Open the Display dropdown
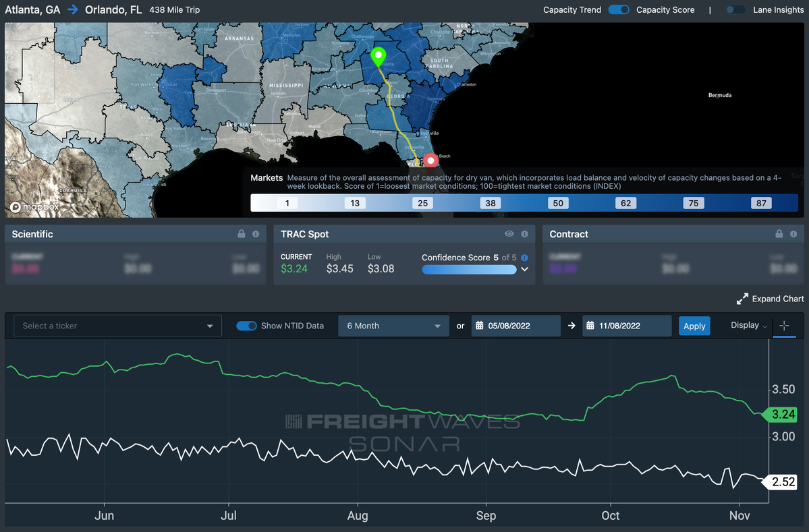The height and width of the screenshot is (532, 809). pyautogui.click(x=749, y=325)
